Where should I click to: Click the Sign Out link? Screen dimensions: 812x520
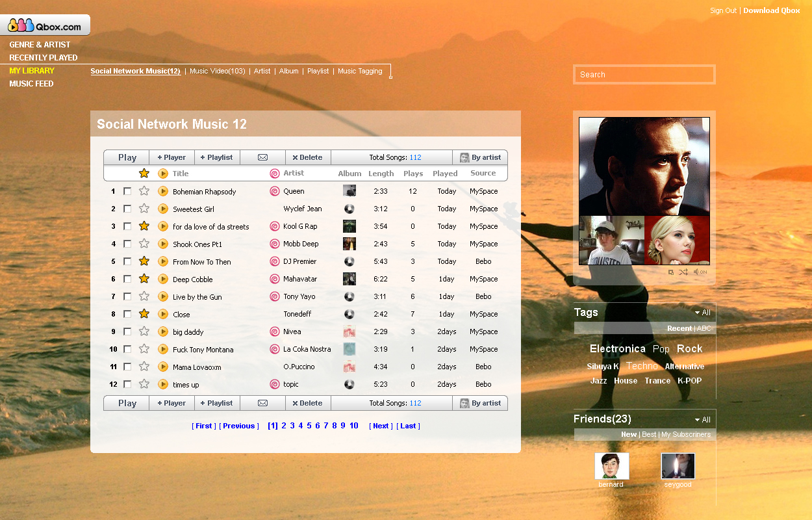pyautogui.click(x=723, y=10)
